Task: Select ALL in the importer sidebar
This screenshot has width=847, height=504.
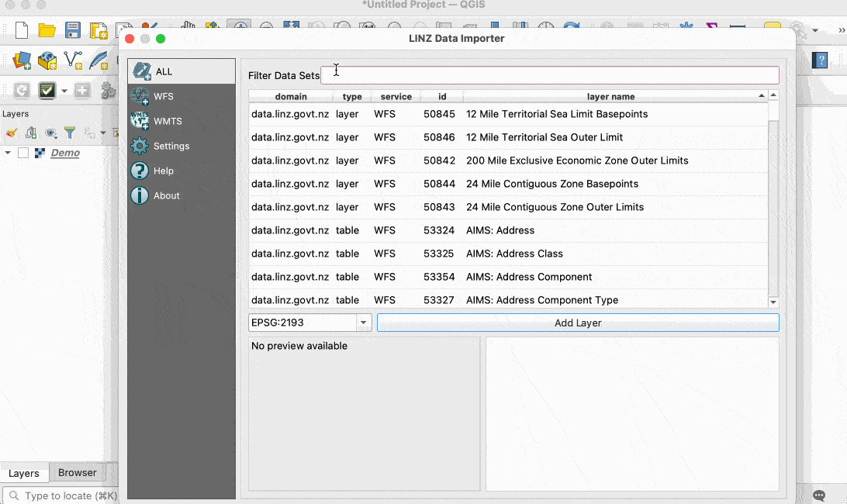Action: click(x=181, y=71)
